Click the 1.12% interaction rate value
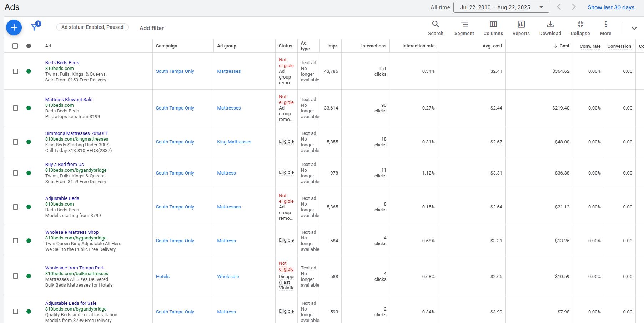 pyautogui.click(x=428, y=173)
